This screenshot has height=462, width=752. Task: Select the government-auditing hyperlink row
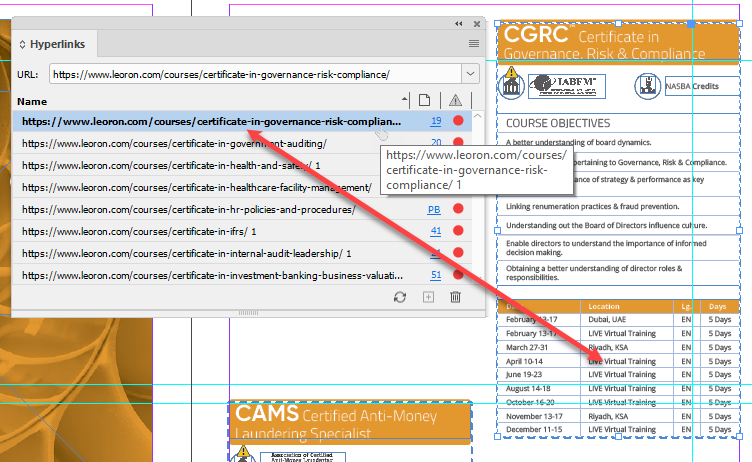click(x=242, y=143)
